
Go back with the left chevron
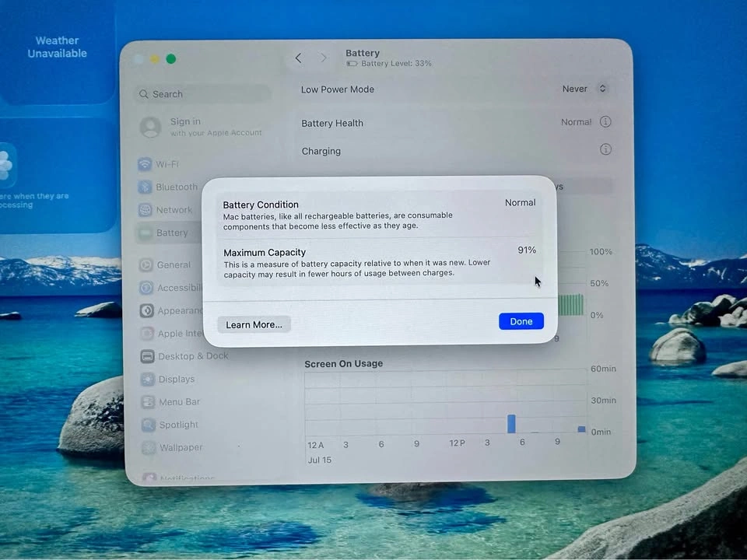[298, 58]
